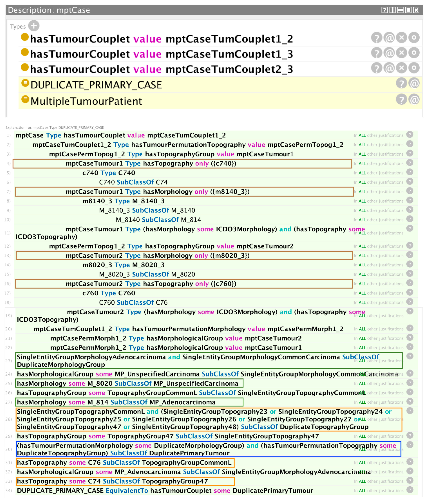This screenshot has height=504, width=427.
Task: Remove hasTumourCouplet mptCaseTumCouplet1_2 with x icon
Action: [x=402, y=38]
